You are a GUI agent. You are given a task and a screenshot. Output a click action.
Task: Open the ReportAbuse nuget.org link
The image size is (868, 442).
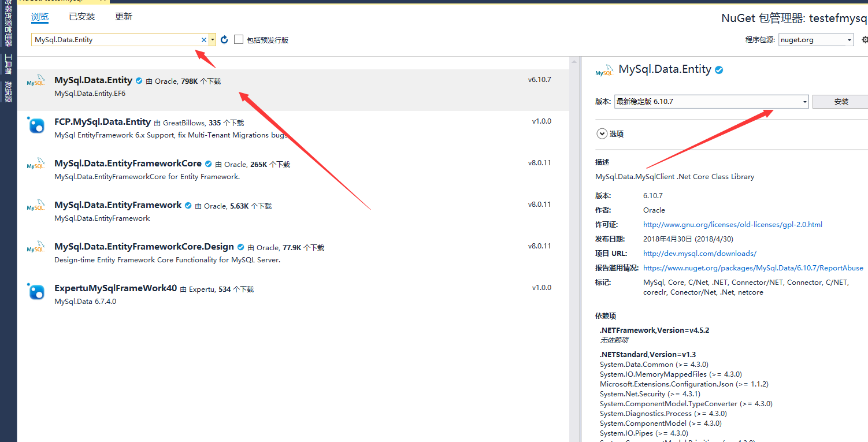[753, 268]
